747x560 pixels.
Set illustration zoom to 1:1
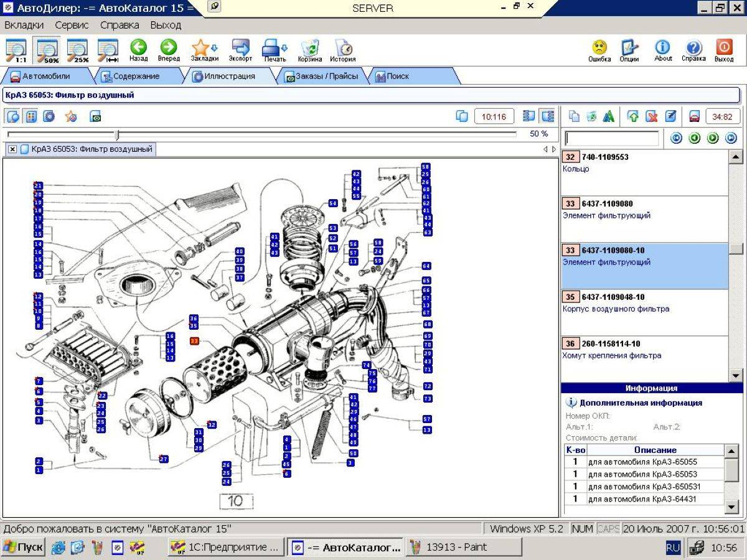point(16,50)
